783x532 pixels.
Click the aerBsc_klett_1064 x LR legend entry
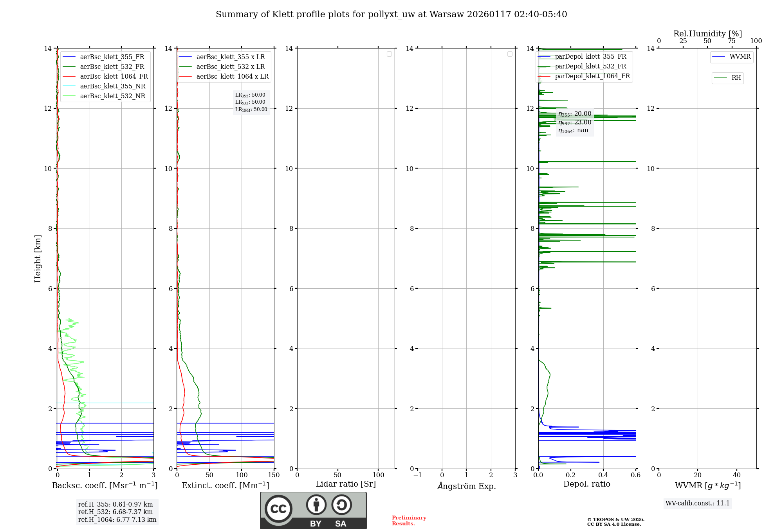tap(232, 76)
